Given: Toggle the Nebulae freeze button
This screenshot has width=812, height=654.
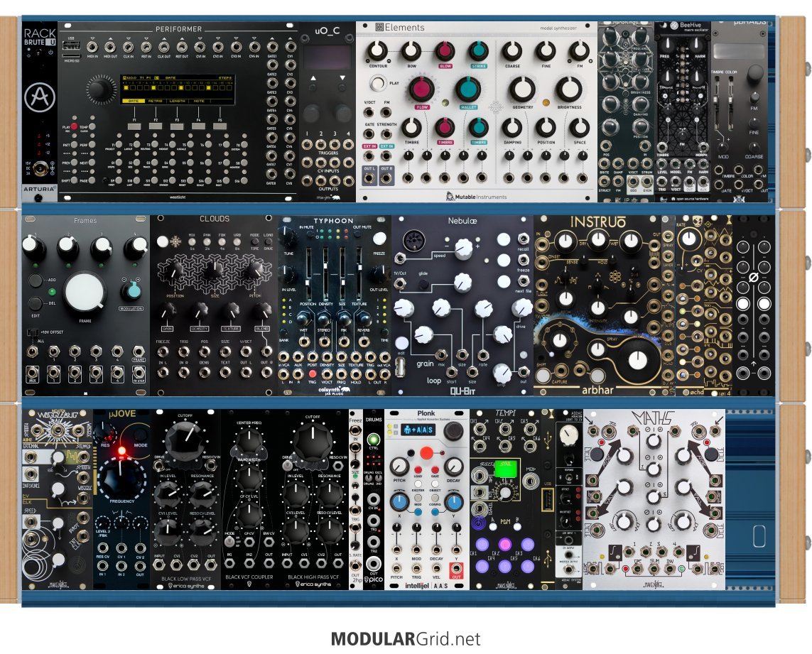Looking at the screenshot, I should (504, 261).
